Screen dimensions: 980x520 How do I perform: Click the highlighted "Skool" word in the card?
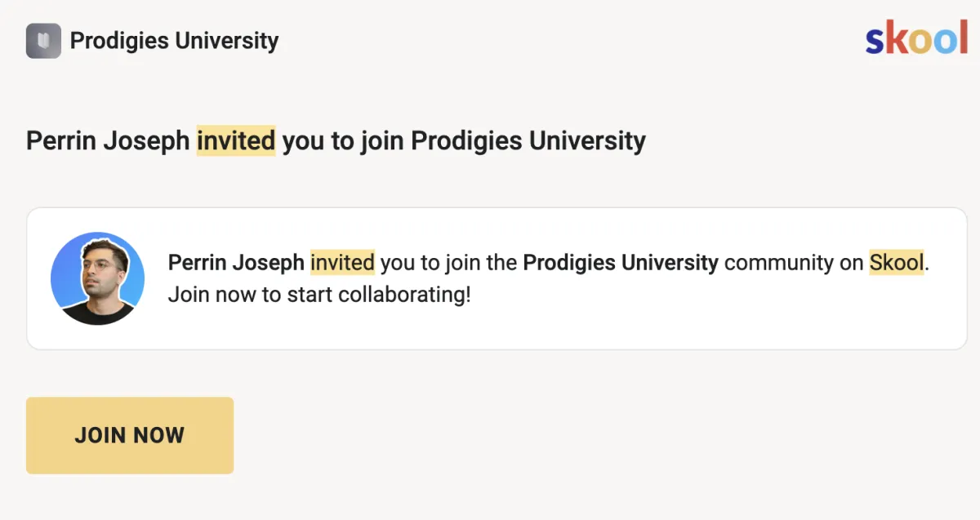[897, 263]
